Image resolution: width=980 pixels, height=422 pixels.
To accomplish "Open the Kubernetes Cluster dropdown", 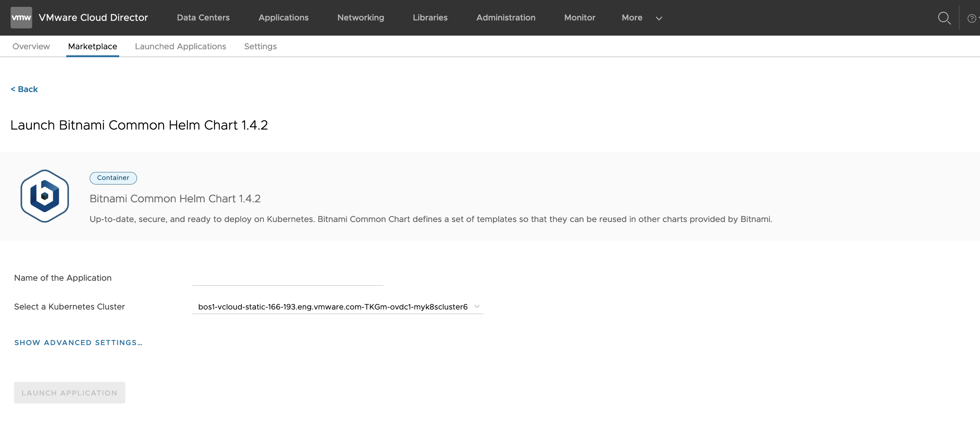I will [x=337, y=306].
